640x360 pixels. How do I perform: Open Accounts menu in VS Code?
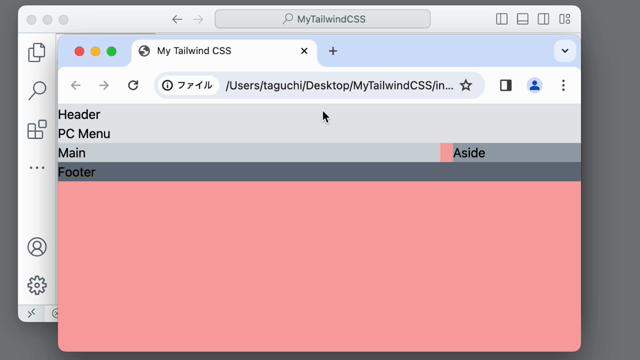click(x=37, y=247)
